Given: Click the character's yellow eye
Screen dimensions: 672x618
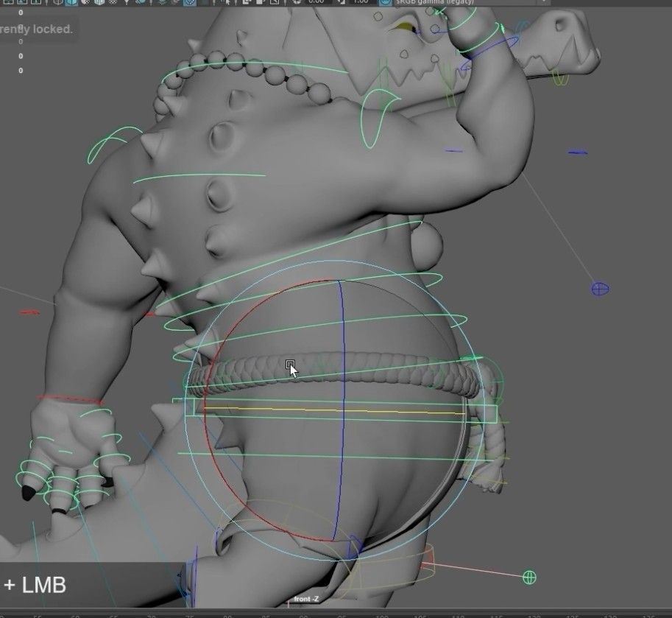Looking at the screenshot, I should click(405, 27).
